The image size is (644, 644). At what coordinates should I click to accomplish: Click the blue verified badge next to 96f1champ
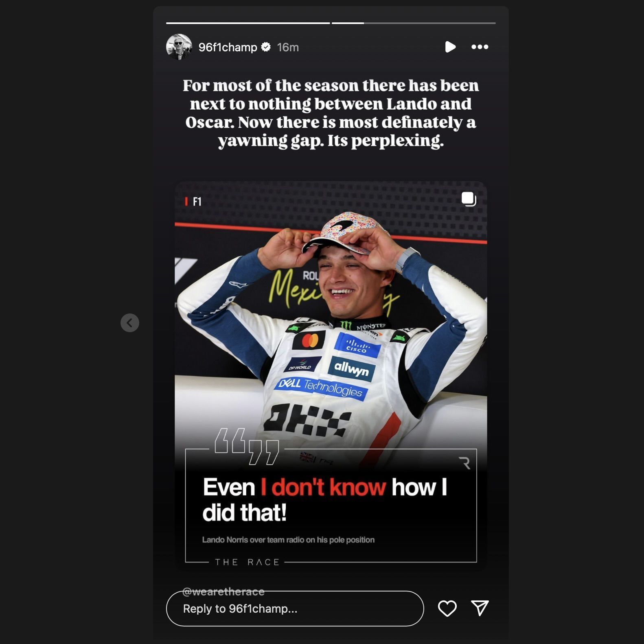tap(266, 47)
